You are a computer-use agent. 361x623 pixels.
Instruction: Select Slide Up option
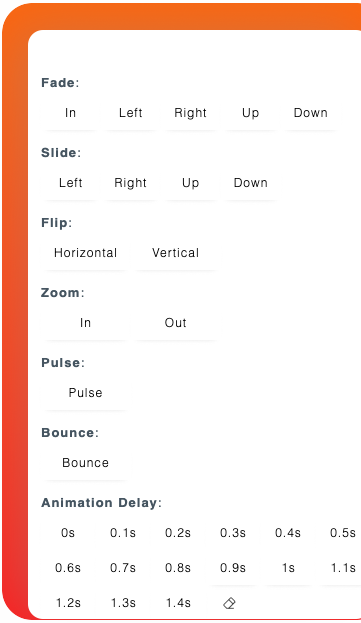click(x=190, y=183)
